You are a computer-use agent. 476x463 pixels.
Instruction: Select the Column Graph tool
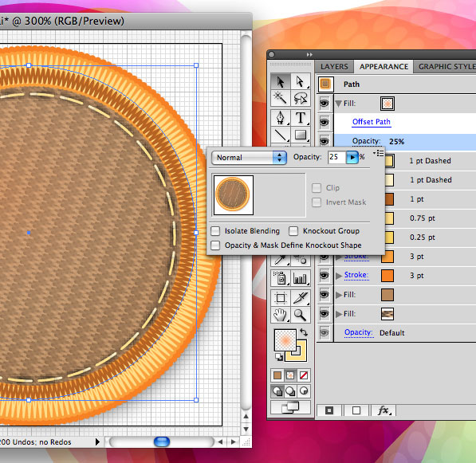301,278
